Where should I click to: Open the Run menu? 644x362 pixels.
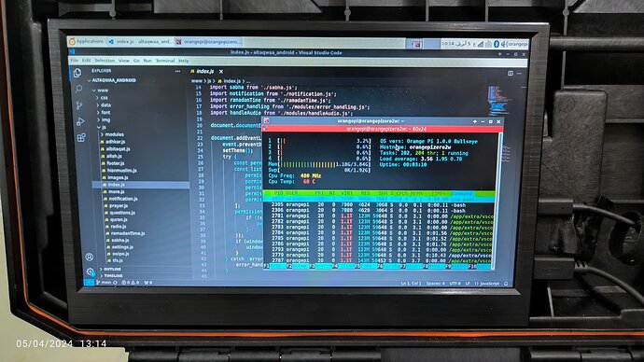click(x=147, y=61)
